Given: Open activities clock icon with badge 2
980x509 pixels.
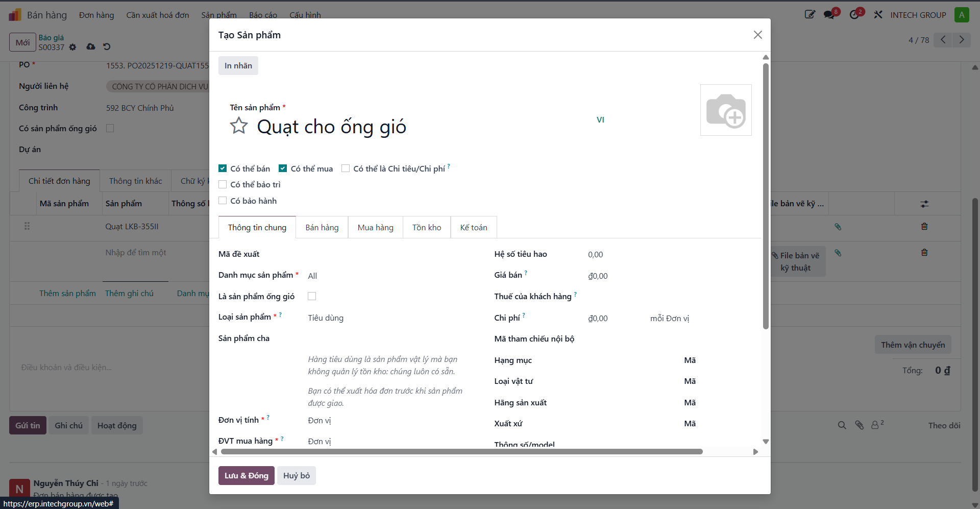Looking at the screenshot, I should tap(855, 14).
